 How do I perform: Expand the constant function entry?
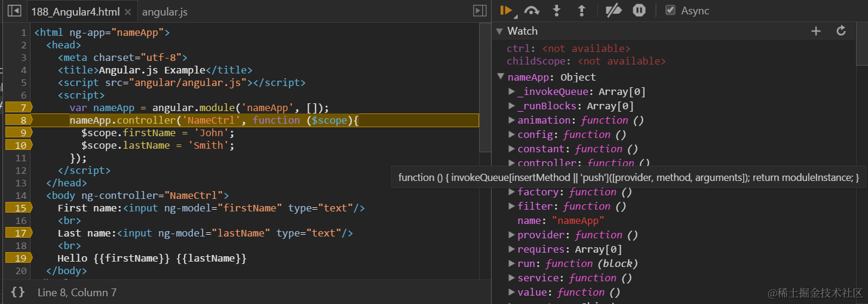[x=511, y=149]
